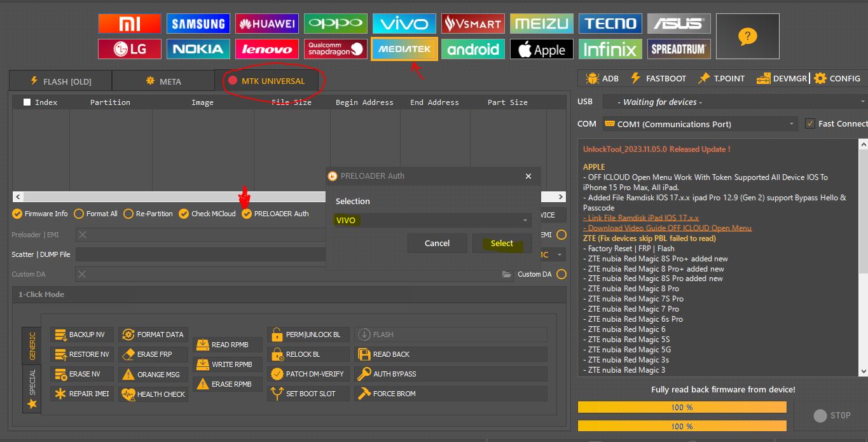The width and height of the screenshot is (868, 442).
Task: Switch to the MTK UNIVERSAL tab
Action: 266,81
